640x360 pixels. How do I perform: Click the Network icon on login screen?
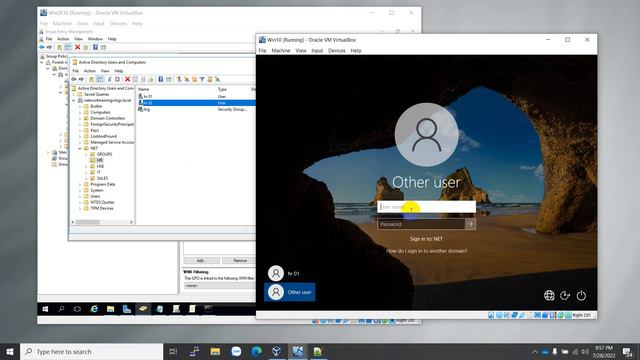coord(549,295)
